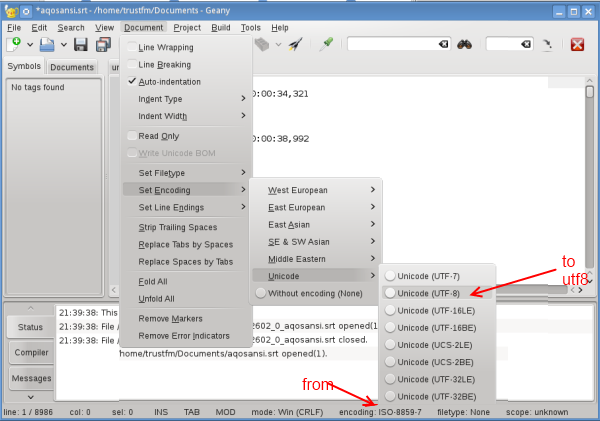Open the Build menu
Image resolution: width=600 pixels, height=421 pixels.
click(221, 28)
